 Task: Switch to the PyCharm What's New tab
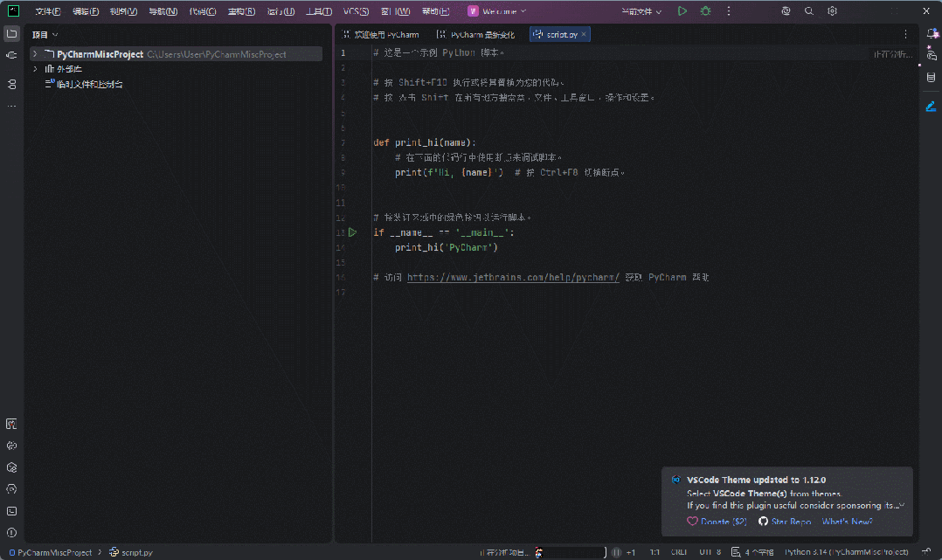tap(475, 35)
